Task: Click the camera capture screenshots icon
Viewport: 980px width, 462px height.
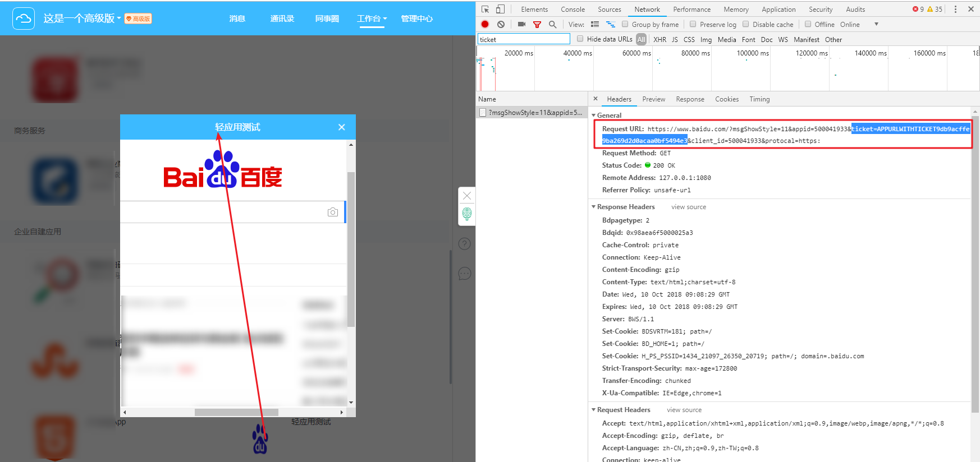Action: tap(521, 24)
